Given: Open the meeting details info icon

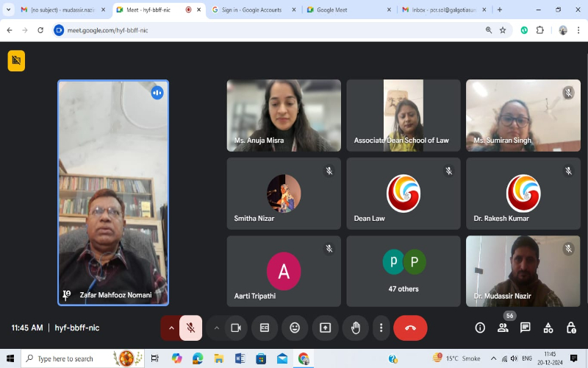Looking at the screenshot, I should 480,328.
